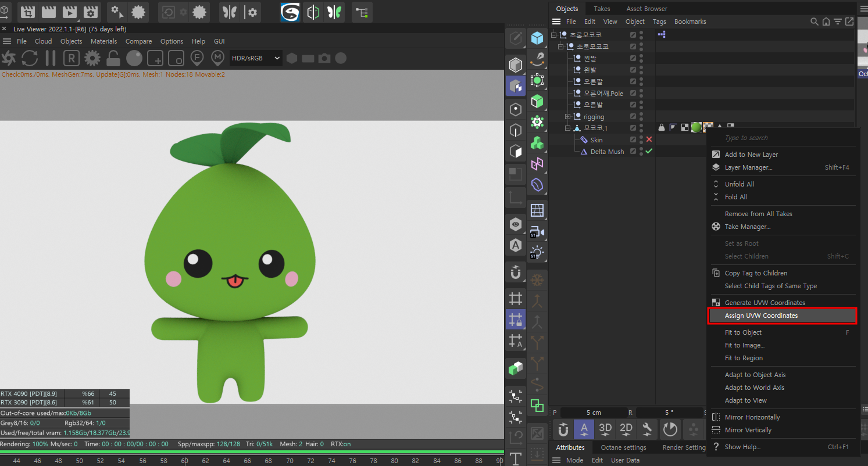The image size is (868, 466).
Task: Click the blue Cube primitive icon
Action: pos(537,38)
